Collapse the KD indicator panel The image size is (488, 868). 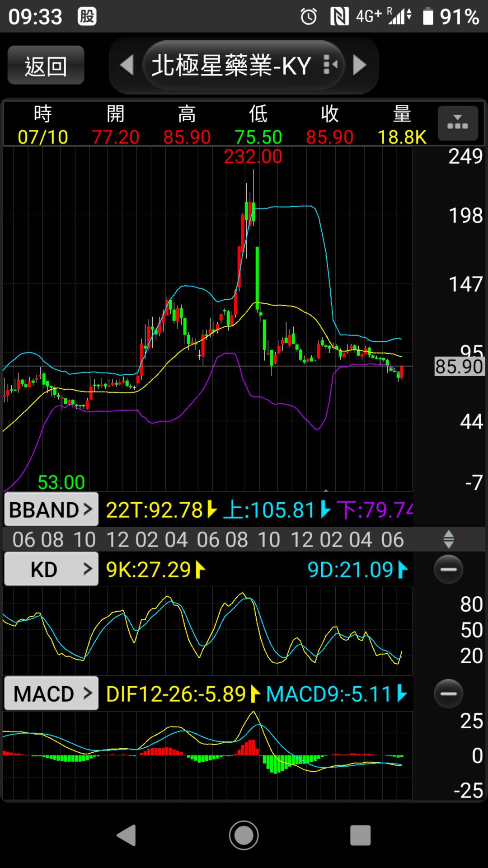pyautogui.click(x=448, y=569)
